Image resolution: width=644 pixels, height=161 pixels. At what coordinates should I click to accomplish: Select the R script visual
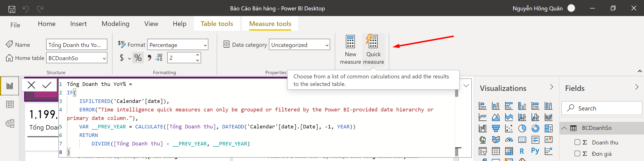tap(522, 151)
